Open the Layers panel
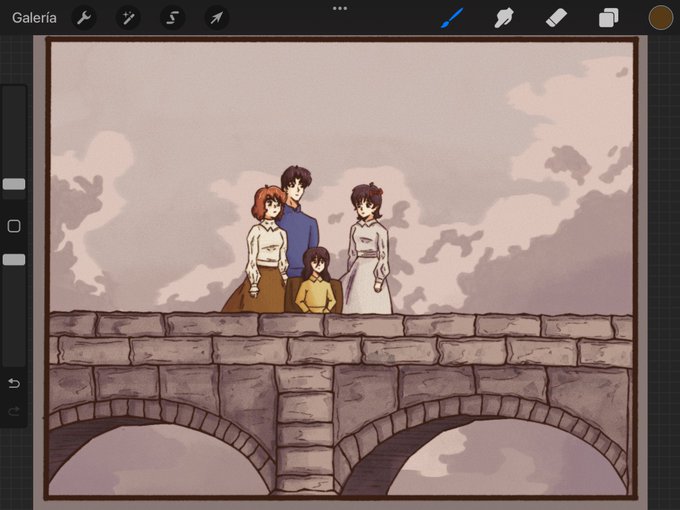 608,19
